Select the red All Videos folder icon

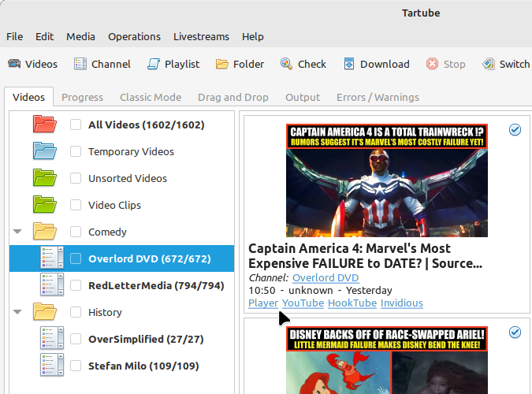click(45, 125)
